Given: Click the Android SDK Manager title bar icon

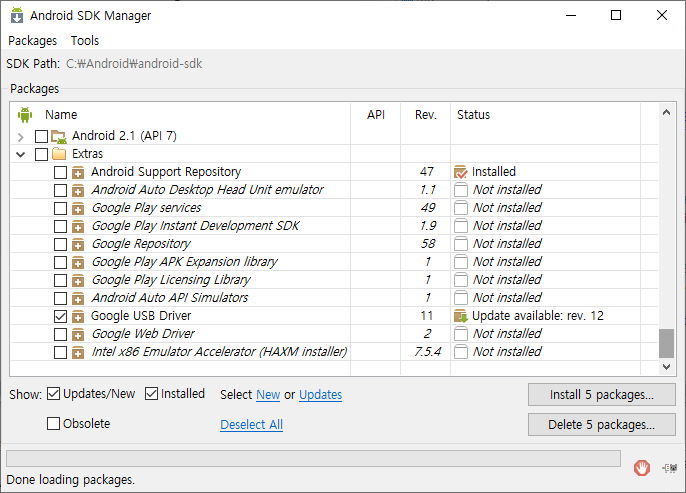Looking at the screenshot, I should coord(17,15).
